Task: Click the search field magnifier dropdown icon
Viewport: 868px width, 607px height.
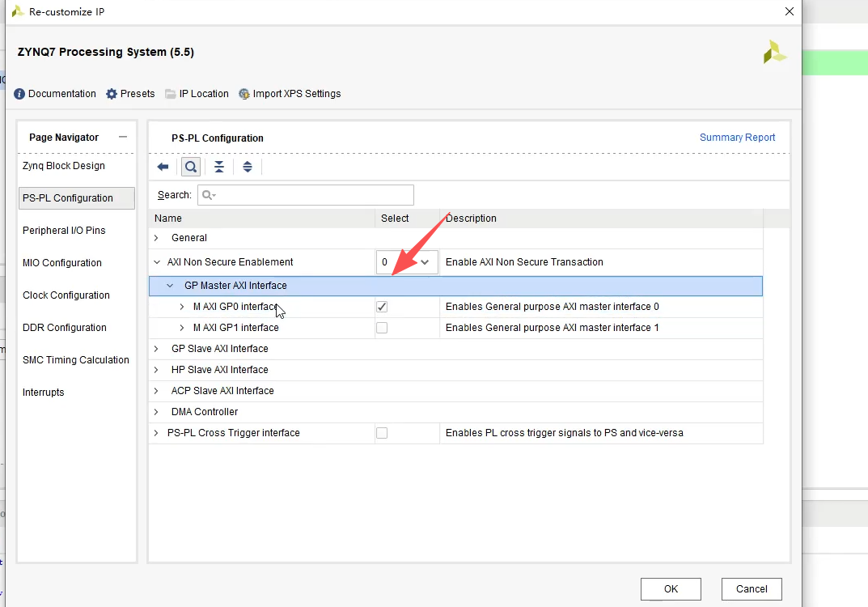Action: [x=210, y=195]
